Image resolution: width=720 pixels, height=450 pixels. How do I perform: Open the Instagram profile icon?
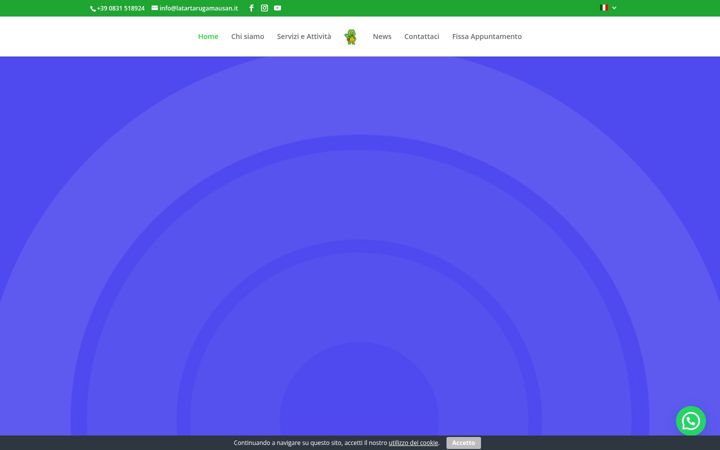click(264, 8)
